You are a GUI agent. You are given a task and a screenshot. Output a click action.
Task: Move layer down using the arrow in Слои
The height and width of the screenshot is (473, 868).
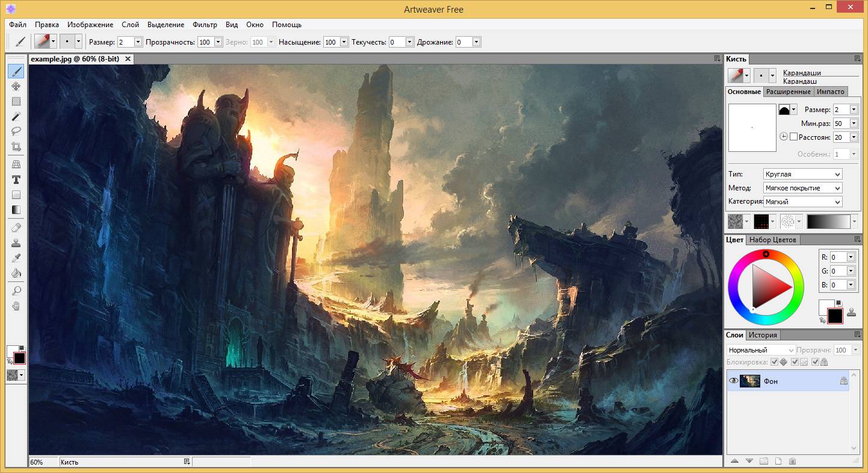[749, 462]
